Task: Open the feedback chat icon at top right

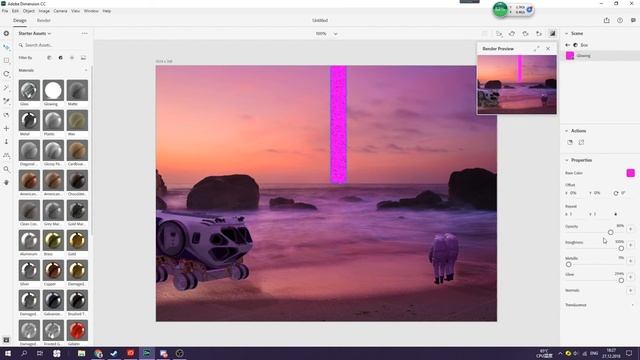Action: 633,20
